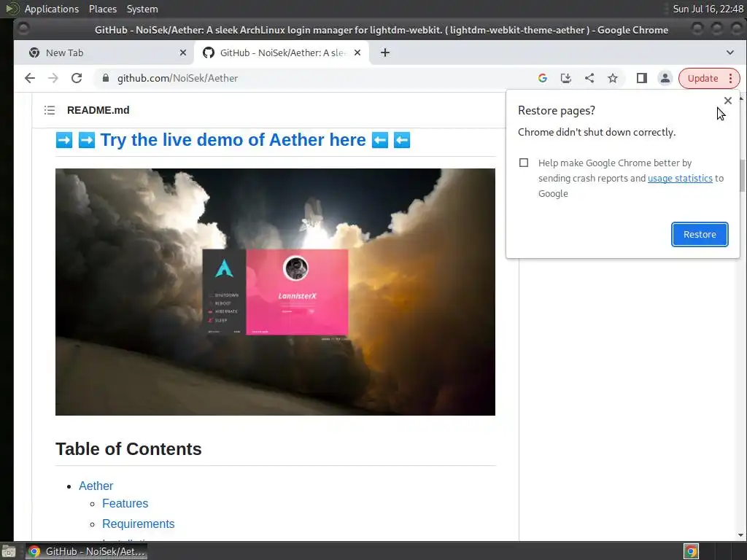Open a new tab with plus
The height and width of the screenshot is (560, 747).
pos(385,52)
